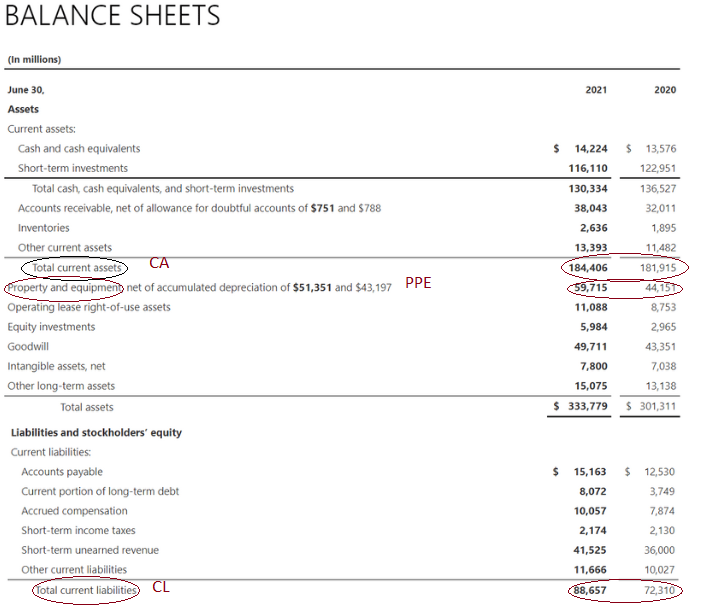Click the circled Total current liabilities label
The width and height of the screenshot is (702, 611).
[x=86, y=590]
